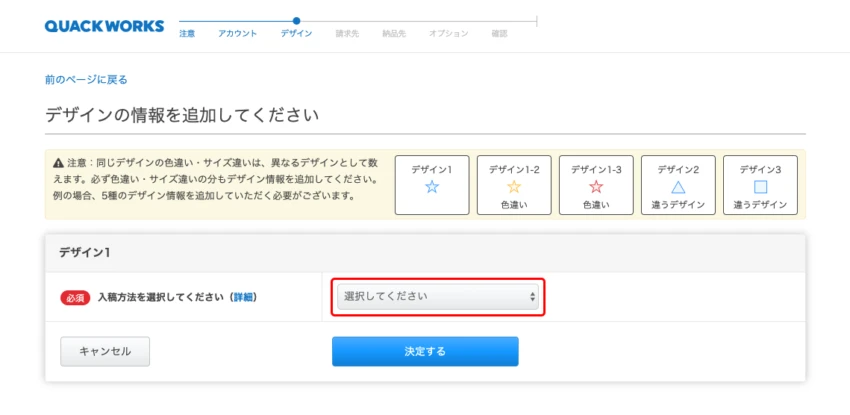Click the キャンセル button
This screenshot has width=850, height=415.
coord(105,351)
